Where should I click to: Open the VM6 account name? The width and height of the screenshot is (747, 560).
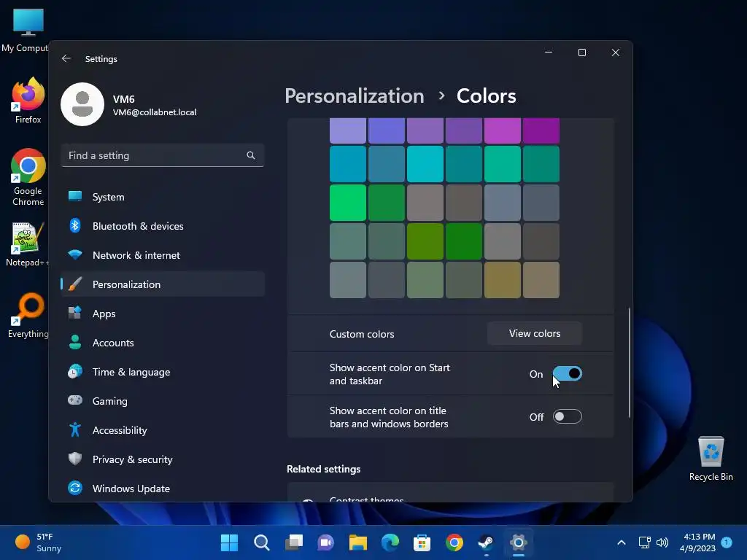124,99
